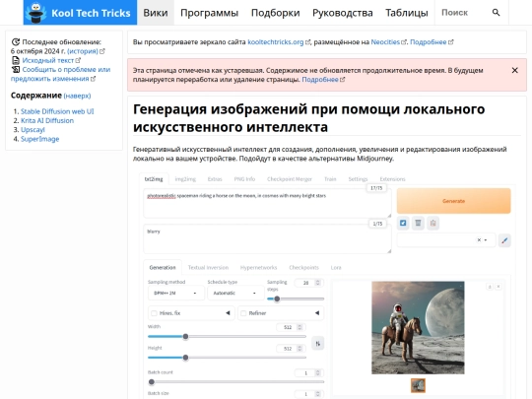This screenshot has height=399, width=532.
Task: Click the blue arrow icon under Generate
Action: tap(403, 223)
